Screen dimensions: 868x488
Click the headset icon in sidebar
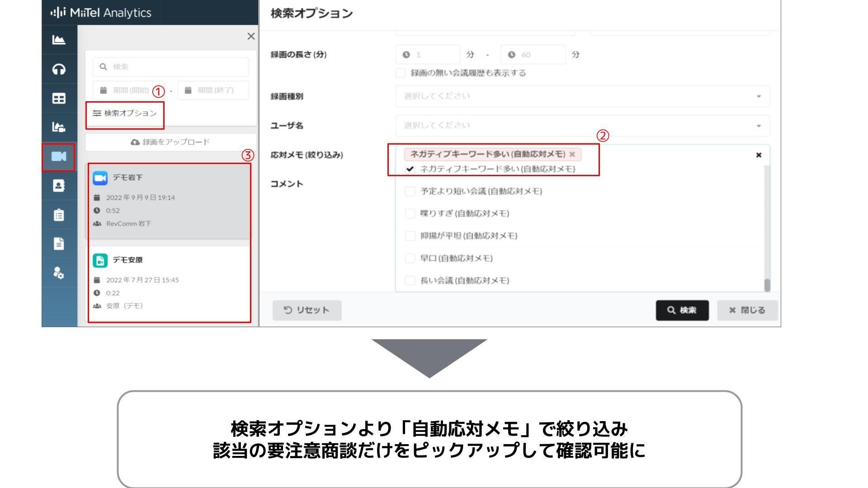59,69
